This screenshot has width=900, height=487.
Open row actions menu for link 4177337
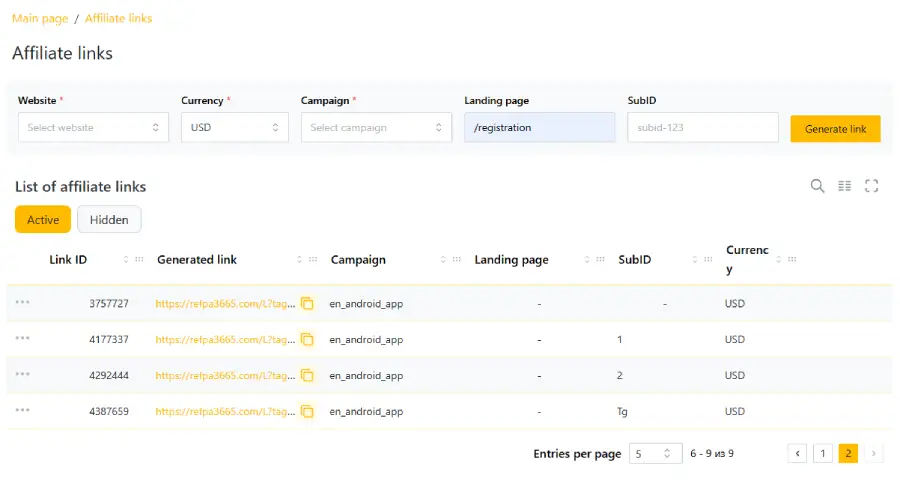(x=22, y=338)
